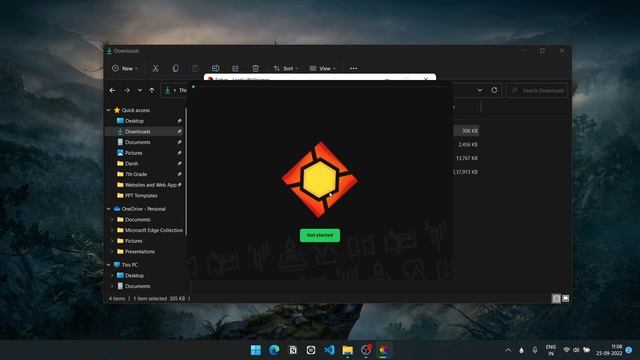Viewport: 640px width, 360px height.
Task: Collapse the Quick access section
Action: pos(109,110)
